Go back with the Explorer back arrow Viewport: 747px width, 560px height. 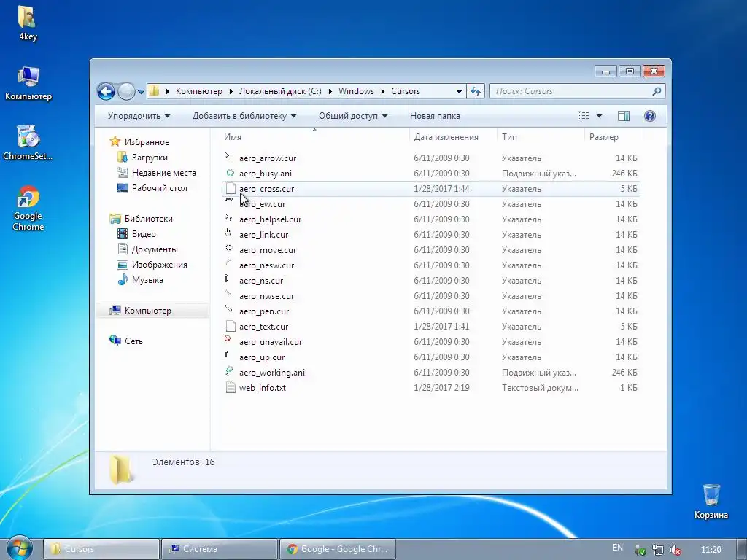tap(106, 91)
